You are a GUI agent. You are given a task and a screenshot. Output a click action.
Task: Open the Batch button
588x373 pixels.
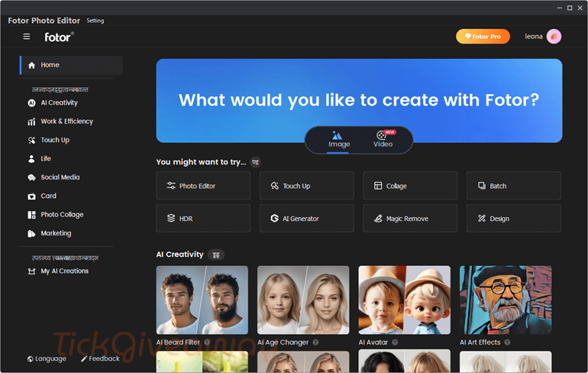(514, 186)
